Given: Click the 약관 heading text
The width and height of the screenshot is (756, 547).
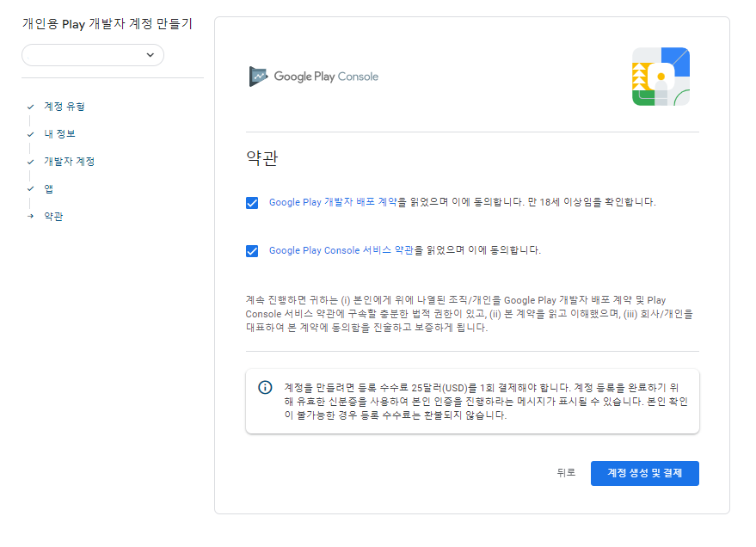Looking at the screenshot, I should coord(262,158).
